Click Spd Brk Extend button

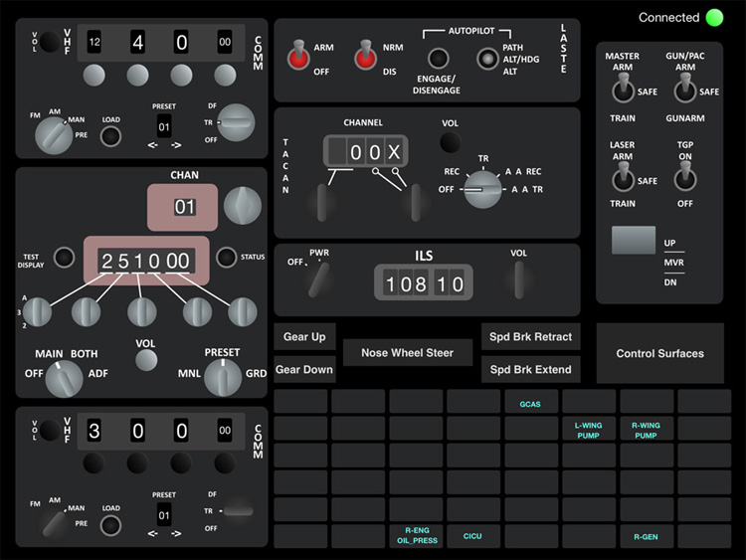(x=530, y=369)
